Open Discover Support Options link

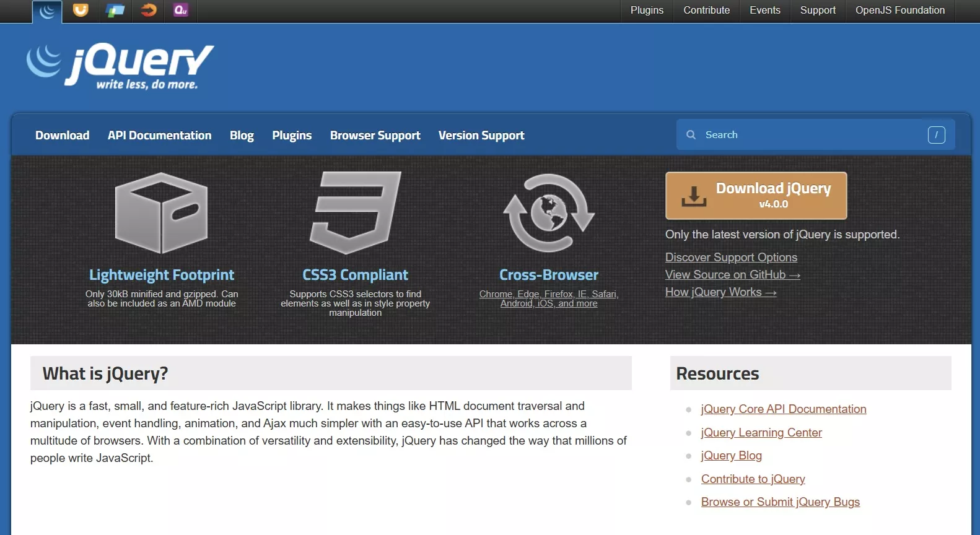coord(731,257)
